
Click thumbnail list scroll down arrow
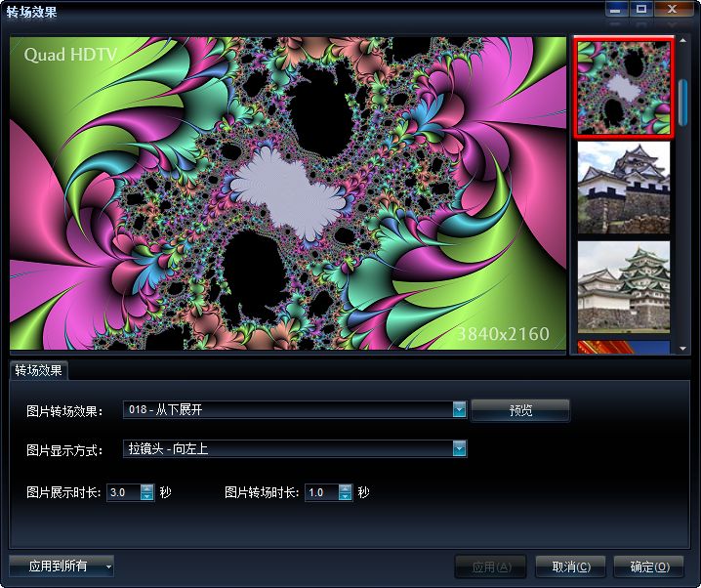(682, 349)
